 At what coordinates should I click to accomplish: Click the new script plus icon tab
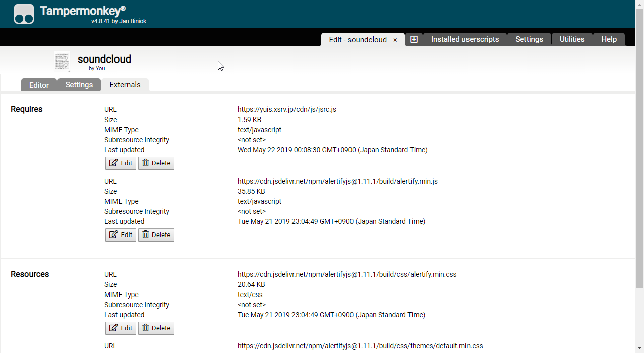pyautogui.click(x=414, y=39)
